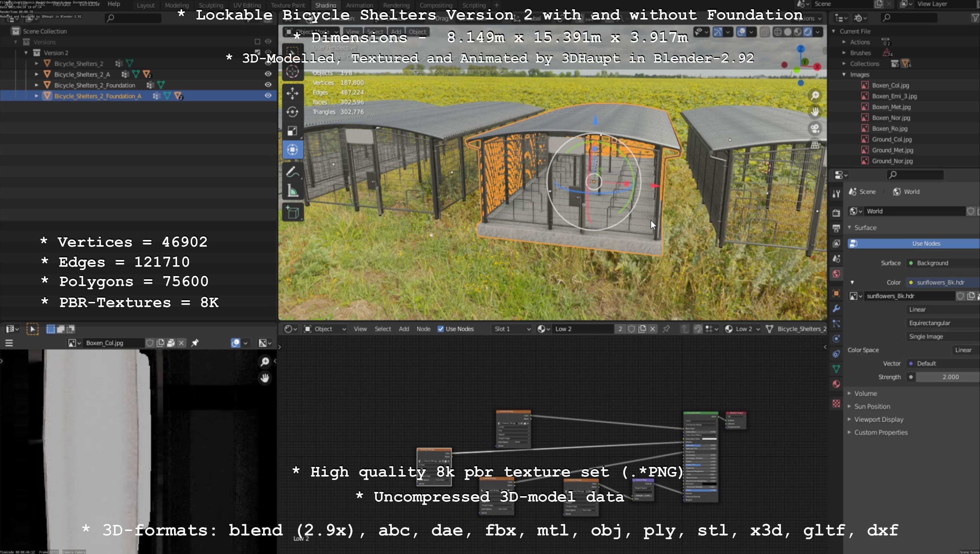Select Boxen_Nor.jpg in Images list
Image resolution: width=980 pixels, height=554 pixels.
(891, 118)
